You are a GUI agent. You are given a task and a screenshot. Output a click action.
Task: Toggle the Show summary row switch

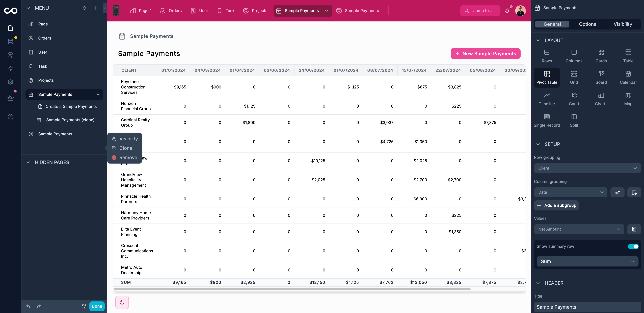tap(633, 246)
